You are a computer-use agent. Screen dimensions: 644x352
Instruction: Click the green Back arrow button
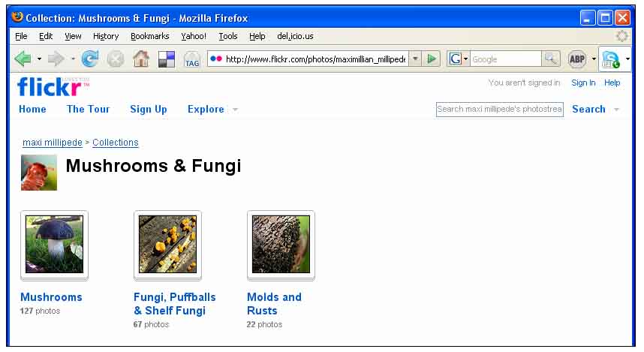click(23, 59)
